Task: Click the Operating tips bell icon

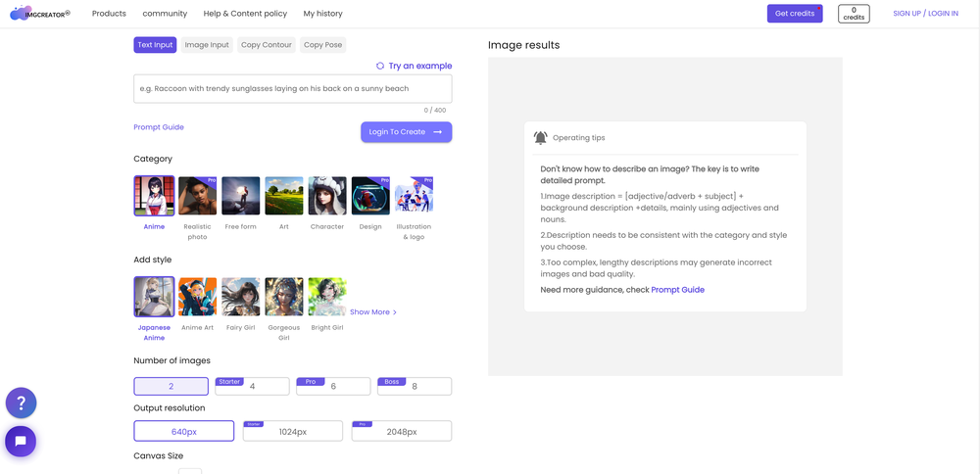Action: pos(540,137)
